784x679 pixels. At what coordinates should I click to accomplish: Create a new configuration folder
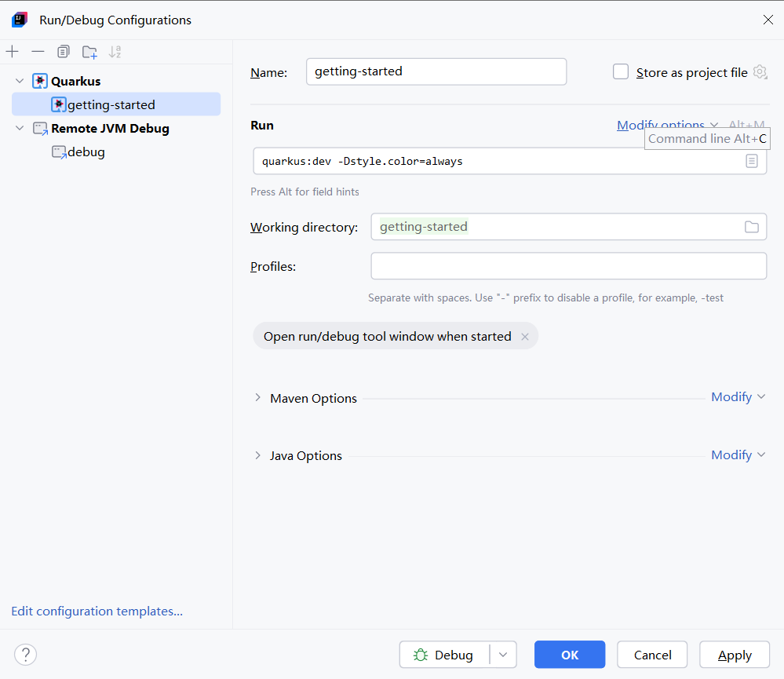pyautogui.click(x=89, y=52)
